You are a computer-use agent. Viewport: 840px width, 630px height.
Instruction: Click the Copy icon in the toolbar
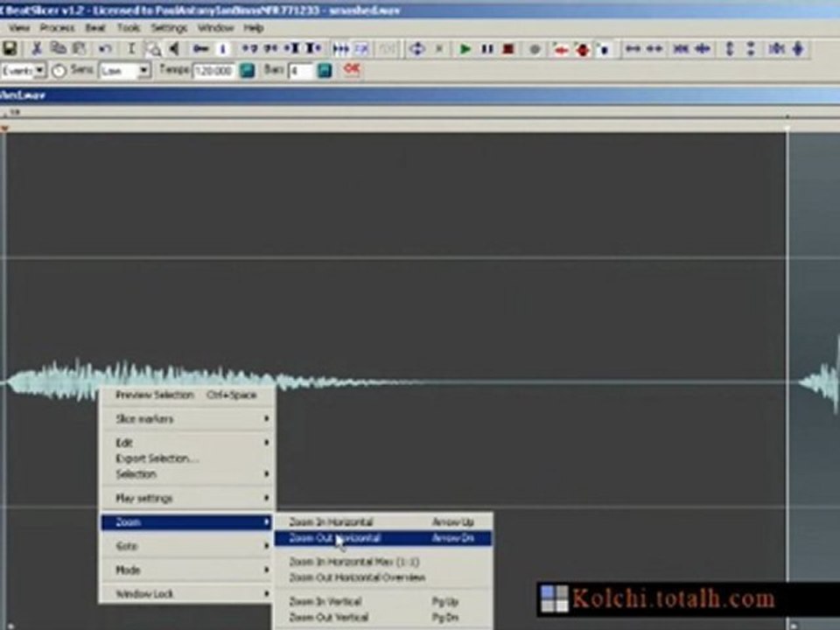pos(58,49)
